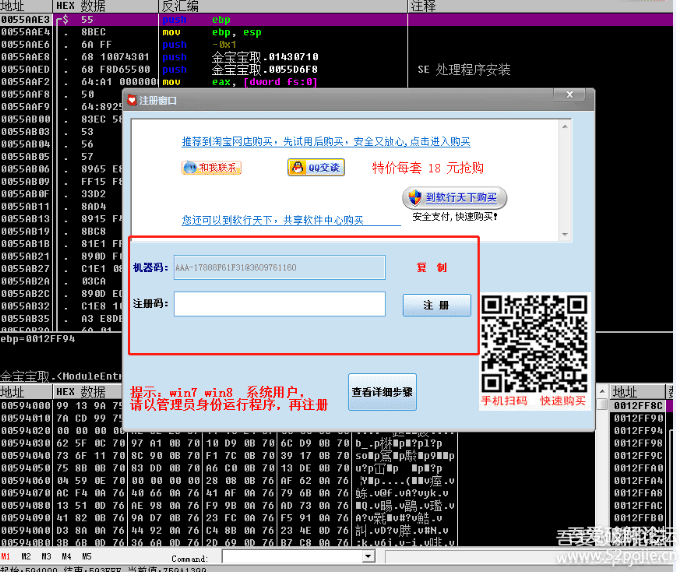This screenshot has width=687, height=572.
Task: Switch to the M2 memory tab
Action: [27, 556]
